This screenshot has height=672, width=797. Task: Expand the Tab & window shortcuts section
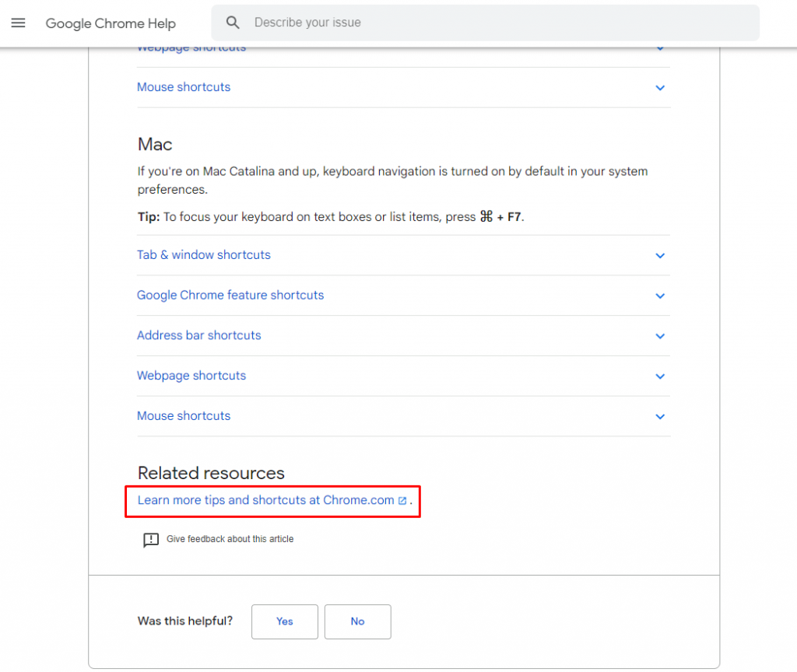404,255
